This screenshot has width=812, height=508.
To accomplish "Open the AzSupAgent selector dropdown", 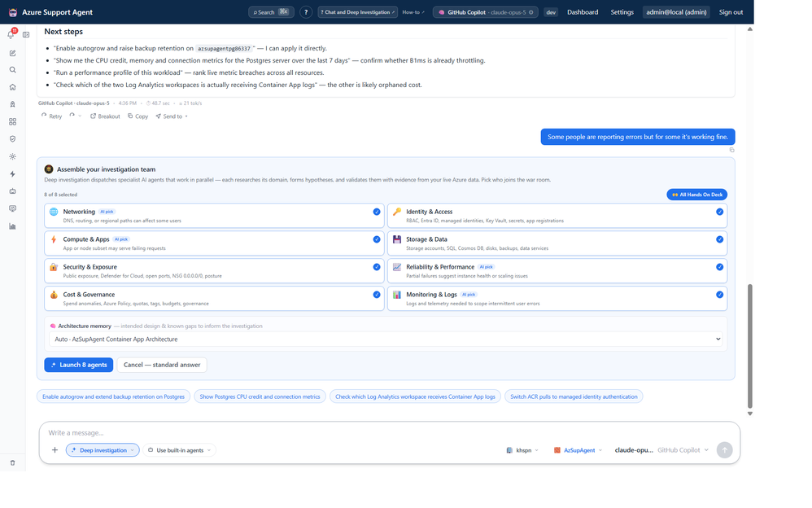I will click(578, 450).
